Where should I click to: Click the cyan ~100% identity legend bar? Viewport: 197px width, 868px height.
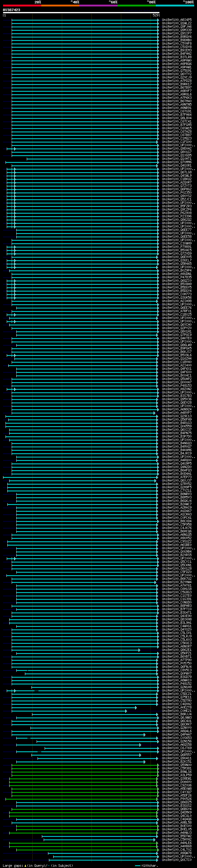coord(175,6)
